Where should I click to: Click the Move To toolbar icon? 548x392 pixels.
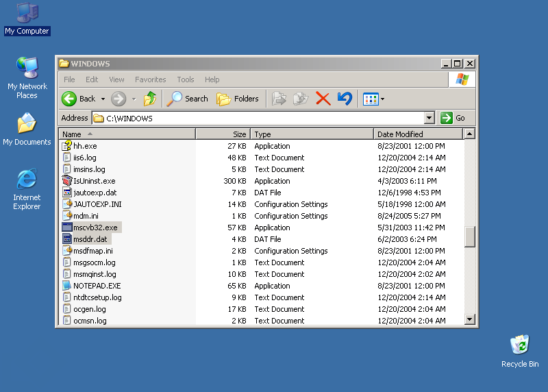pos(279,99)
